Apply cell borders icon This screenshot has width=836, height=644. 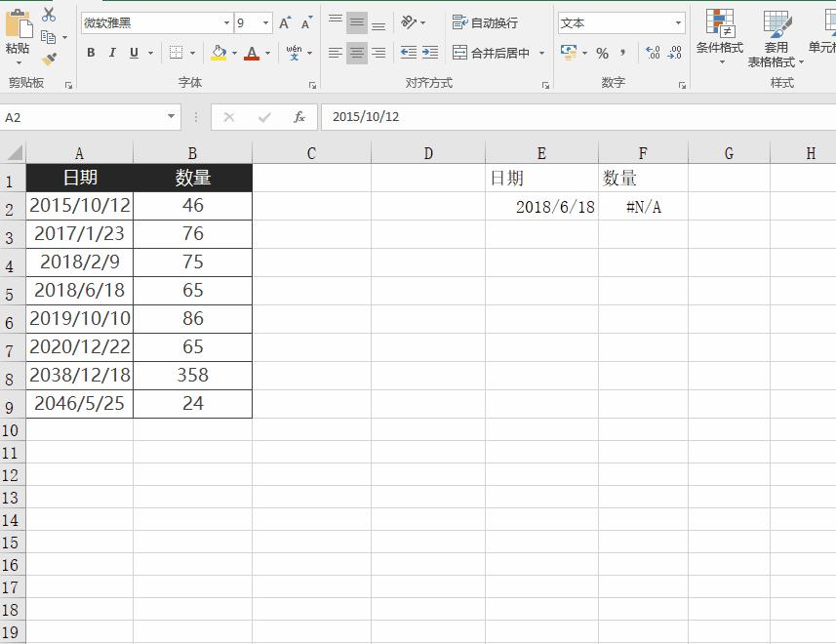176,53
